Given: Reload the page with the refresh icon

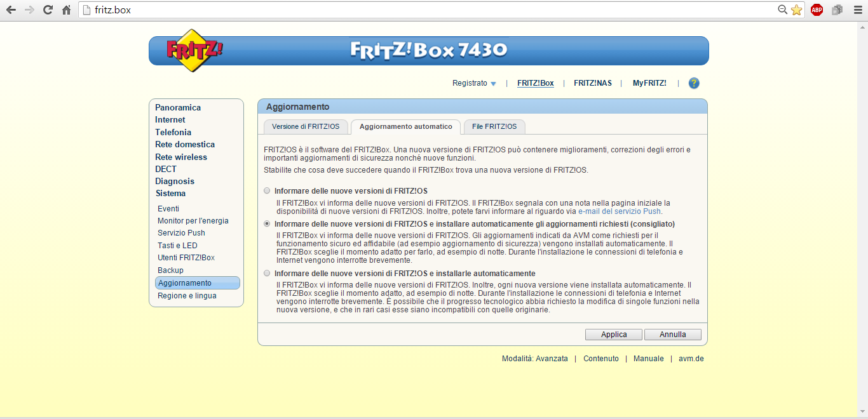Looking at the screenshot, I should (x=48, y=10).
